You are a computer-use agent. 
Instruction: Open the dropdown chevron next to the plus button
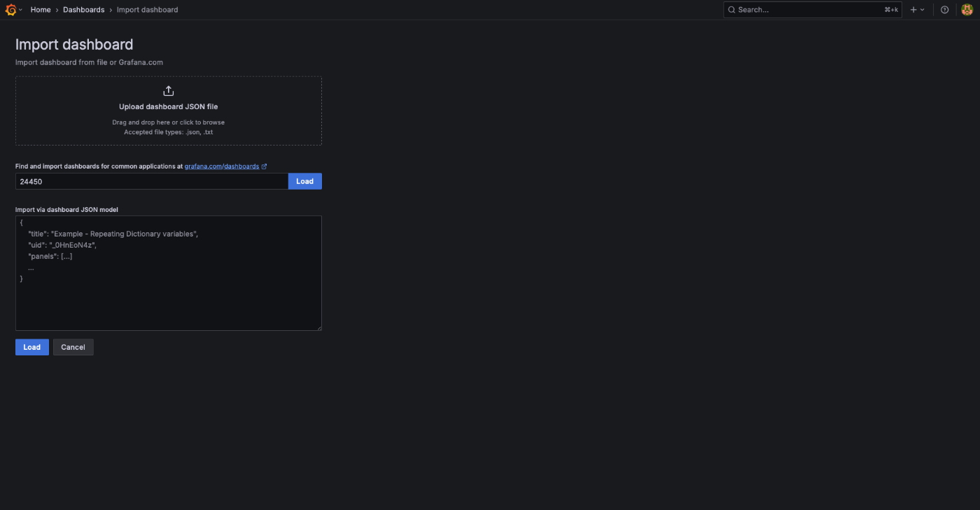click(x=922, y=9)
